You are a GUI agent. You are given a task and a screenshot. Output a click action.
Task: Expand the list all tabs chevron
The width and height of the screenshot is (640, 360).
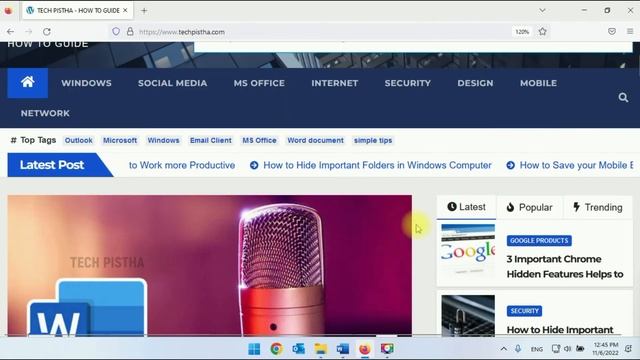pyautogui.click(x=542, y=10)
